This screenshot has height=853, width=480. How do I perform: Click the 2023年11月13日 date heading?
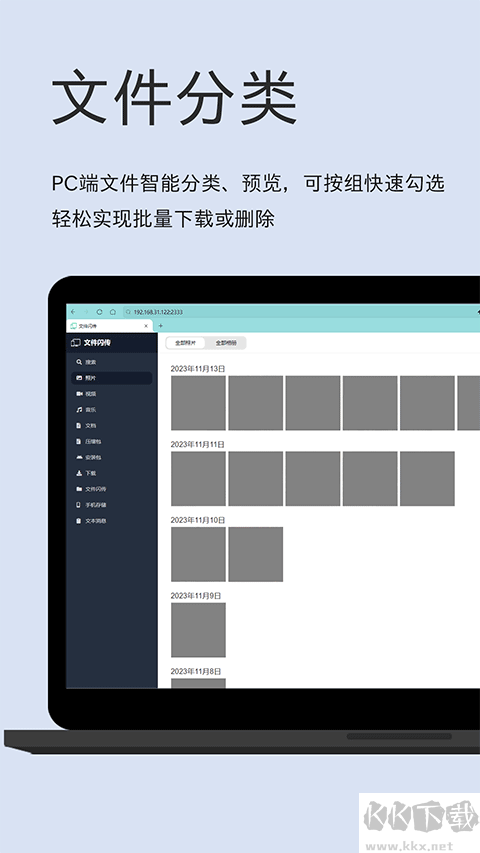pyautogui.click(x=198, y=369)
